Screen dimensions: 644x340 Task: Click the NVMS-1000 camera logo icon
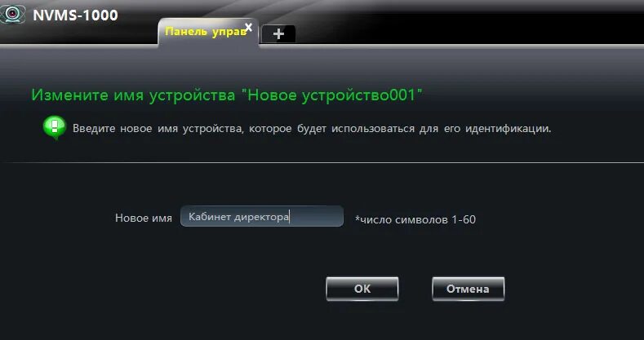coord(13,15)
